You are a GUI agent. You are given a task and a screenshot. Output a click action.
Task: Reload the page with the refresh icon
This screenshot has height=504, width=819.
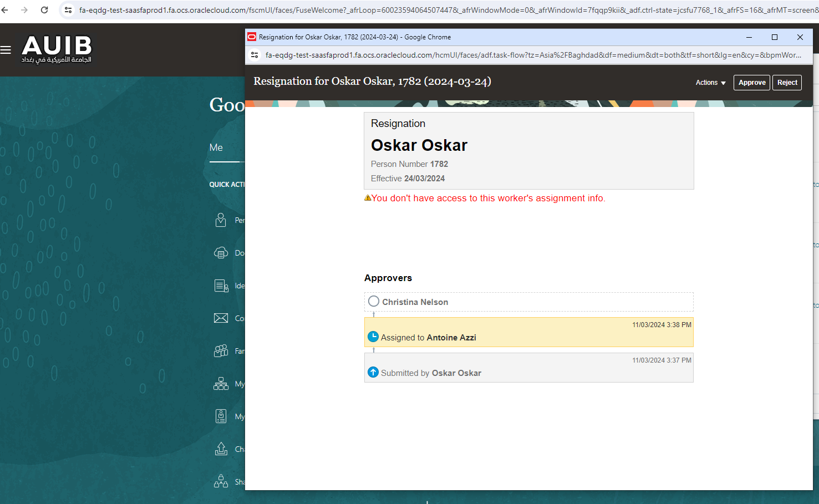tap(44, 9)
